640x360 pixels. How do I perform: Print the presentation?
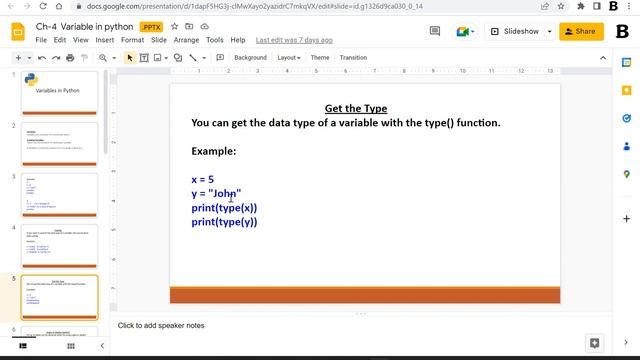point(70,58)
